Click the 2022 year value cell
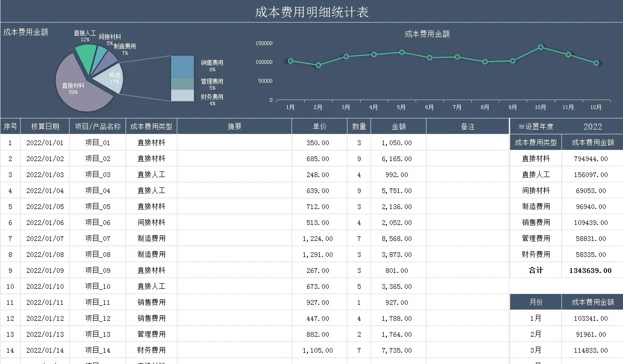This screenshot has width=623, height=364. tap(593, 126)
